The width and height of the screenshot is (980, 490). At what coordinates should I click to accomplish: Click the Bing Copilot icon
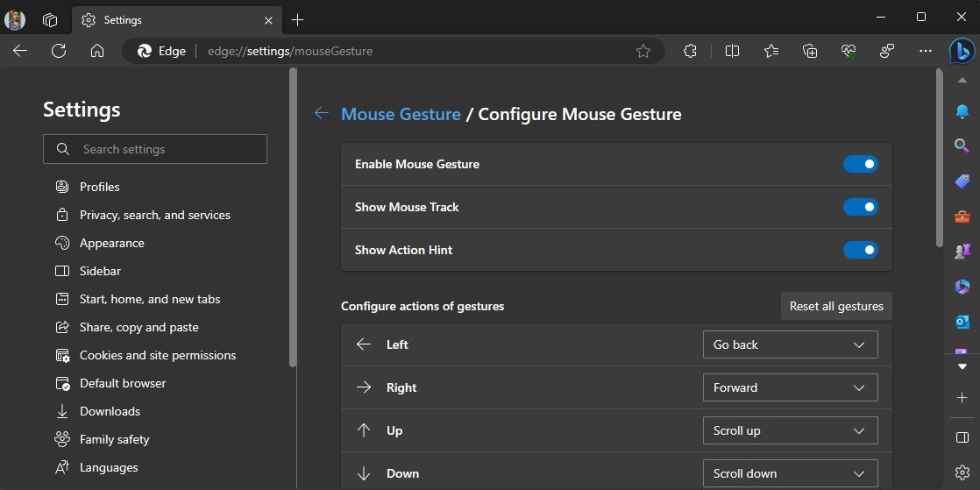coord(962,52)
